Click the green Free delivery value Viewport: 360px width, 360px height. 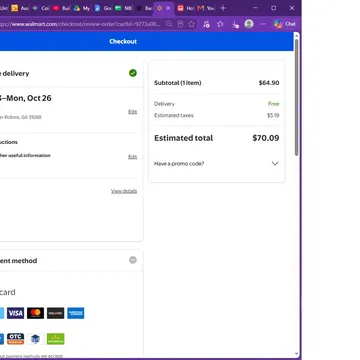[x=273, y=104]
